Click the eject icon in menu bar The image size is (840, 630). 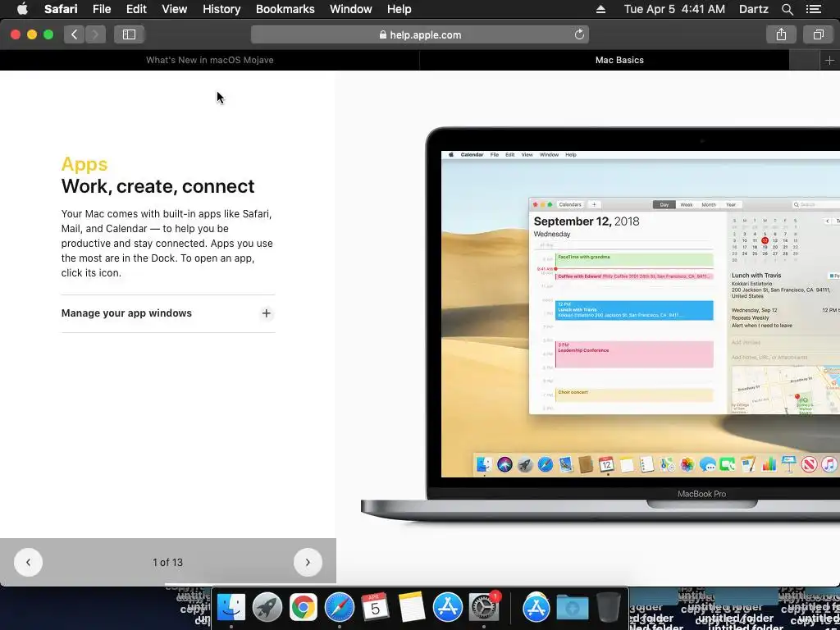click(600, 9)
